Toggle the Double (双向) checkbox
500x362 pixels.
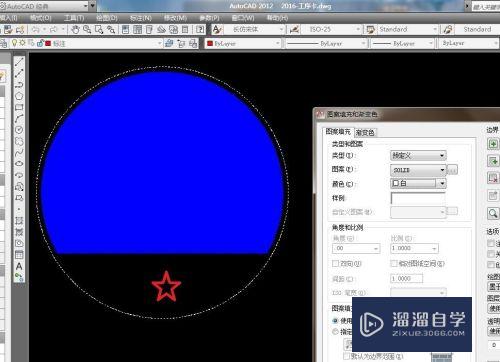coord(336,264)
